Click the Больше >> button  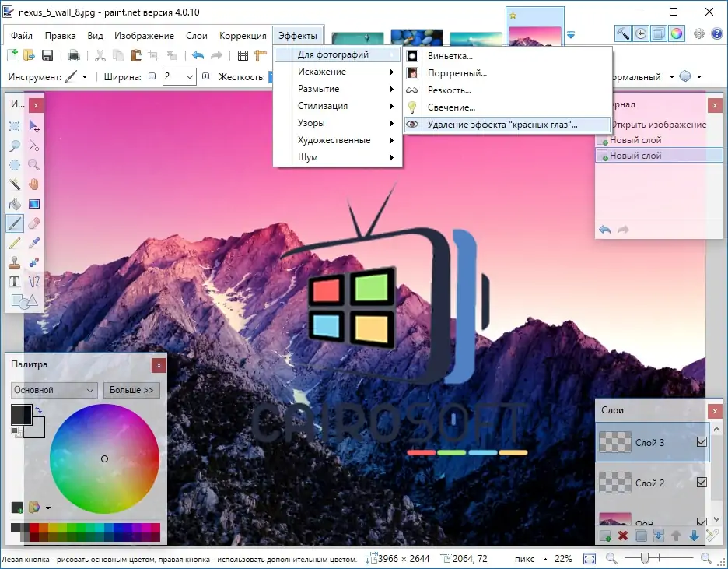(131, 390)
